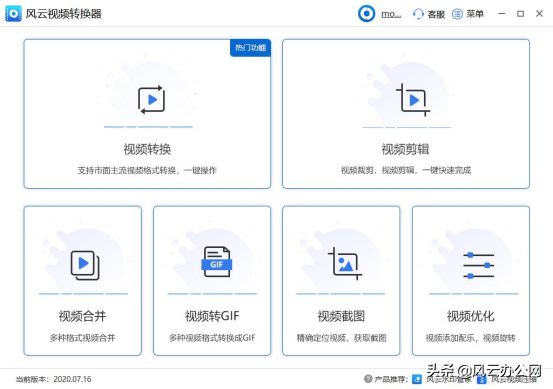Screen dimensions: 553x389
Task: Click the 视频添加配乐，视频旋转 description
Action: (471, 338)
